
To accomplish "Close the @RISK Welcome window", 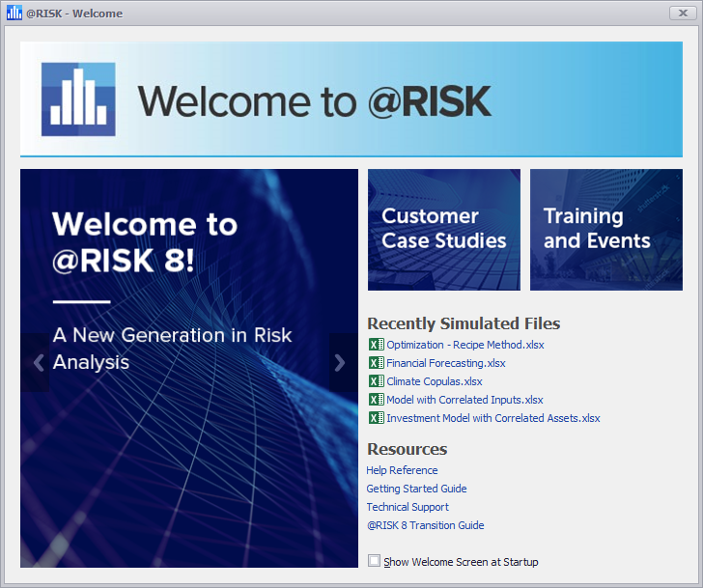I will (x=678, y=14).
